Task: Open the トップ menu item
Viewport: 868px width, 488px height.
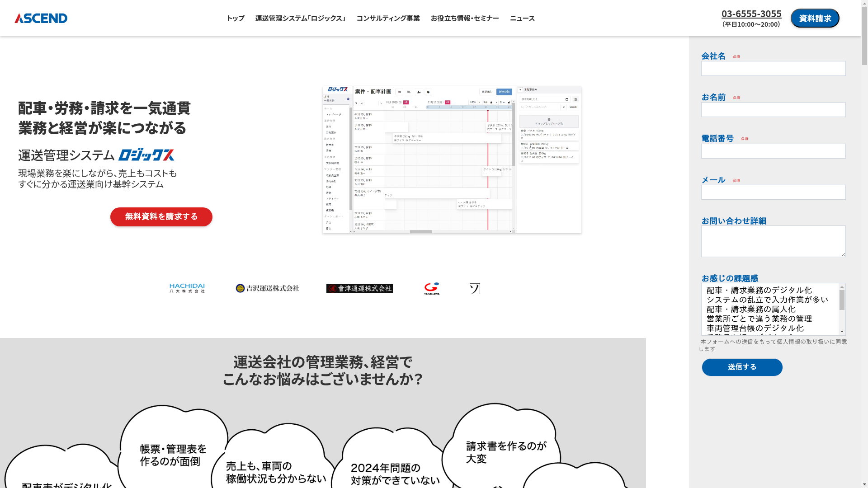Action: pyautogui.click(x=235, y=18)
